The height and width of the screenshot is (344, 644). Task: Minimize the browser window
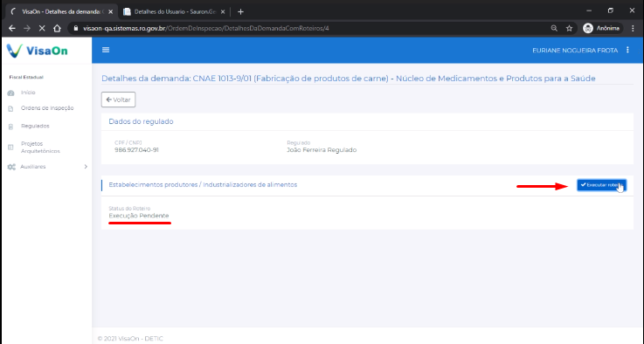click(589, 10)
